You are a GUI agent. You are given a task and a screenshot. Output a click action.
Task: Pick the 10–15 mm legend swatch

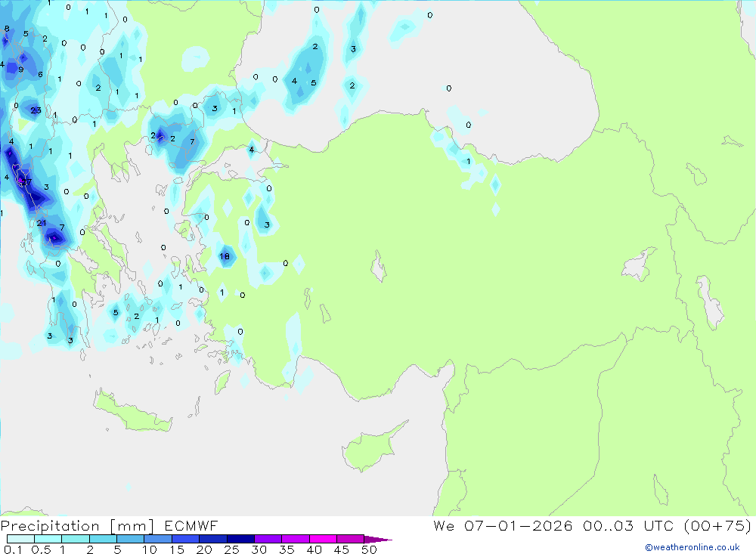click(x=158, y=539)
